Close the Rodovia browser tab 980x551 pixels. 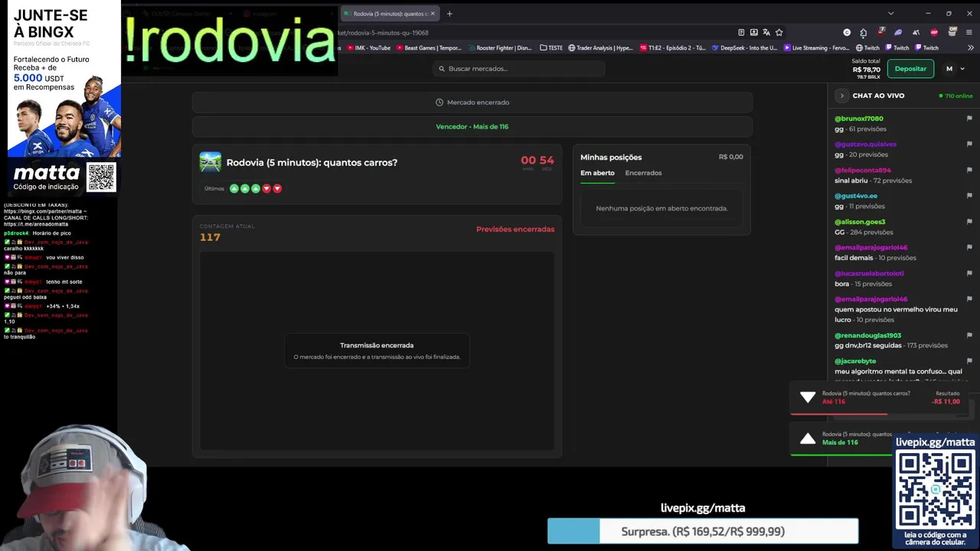[x=433, y=13]
